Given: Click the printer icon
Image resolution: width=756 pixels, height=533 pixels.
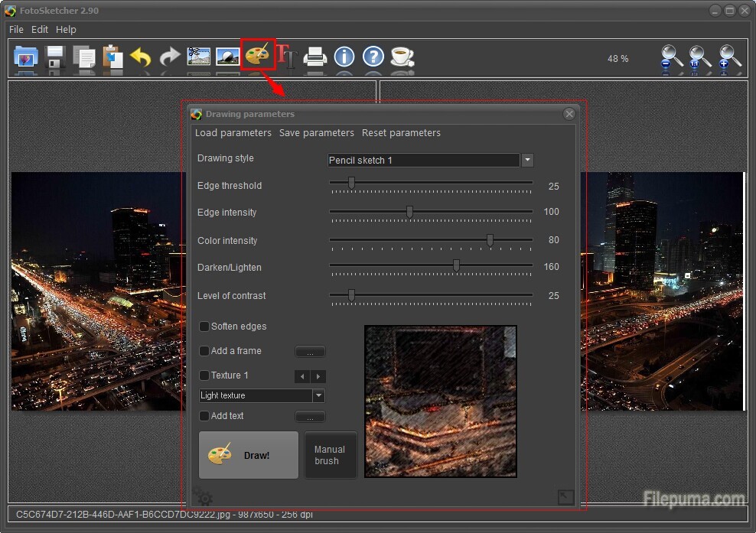Looking at the screenshot, I should coord(315,57).
